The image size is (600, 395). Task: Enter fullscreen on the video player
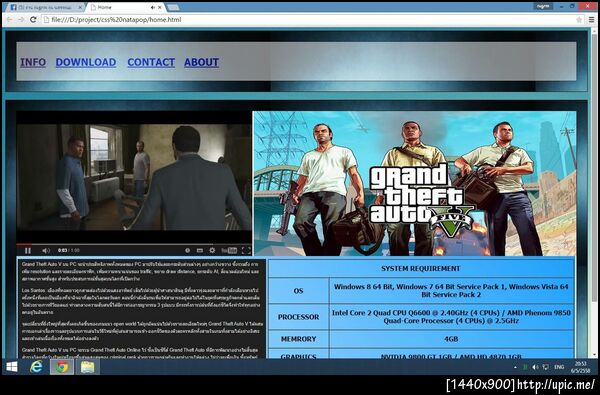[246, 251]
